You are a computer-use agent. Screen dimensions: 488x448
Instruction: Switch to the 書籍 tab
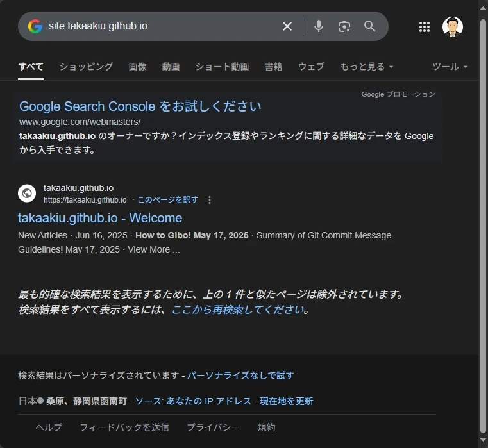click(x=273, y=67)
